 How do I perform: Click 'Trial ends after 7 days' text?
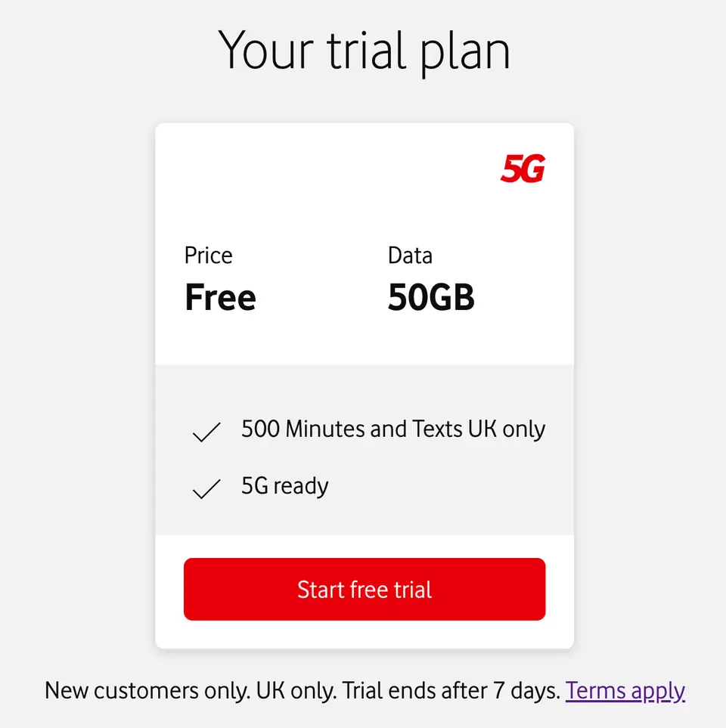pos(451,691)
